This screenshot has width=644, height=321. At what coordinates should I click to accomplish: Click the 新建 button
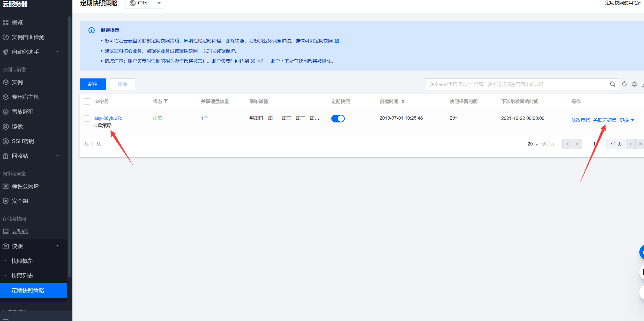(x=93, y=84)
